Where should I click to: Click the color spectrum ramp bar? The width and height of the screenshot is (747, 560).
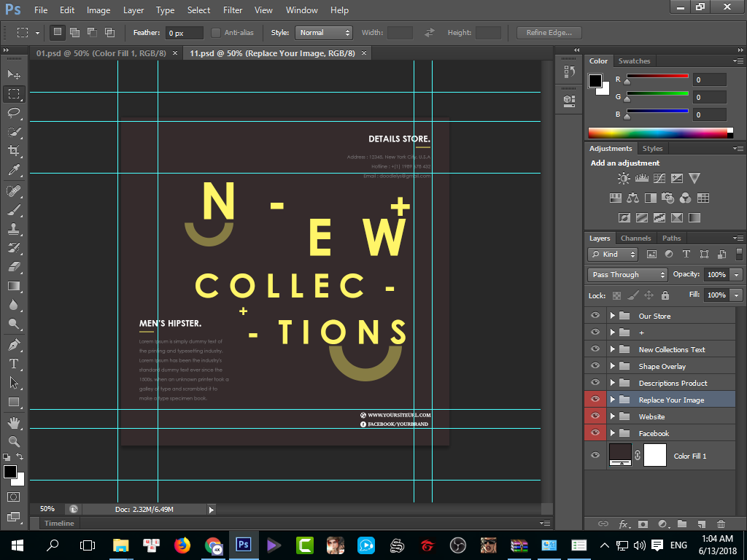(657, 133)
